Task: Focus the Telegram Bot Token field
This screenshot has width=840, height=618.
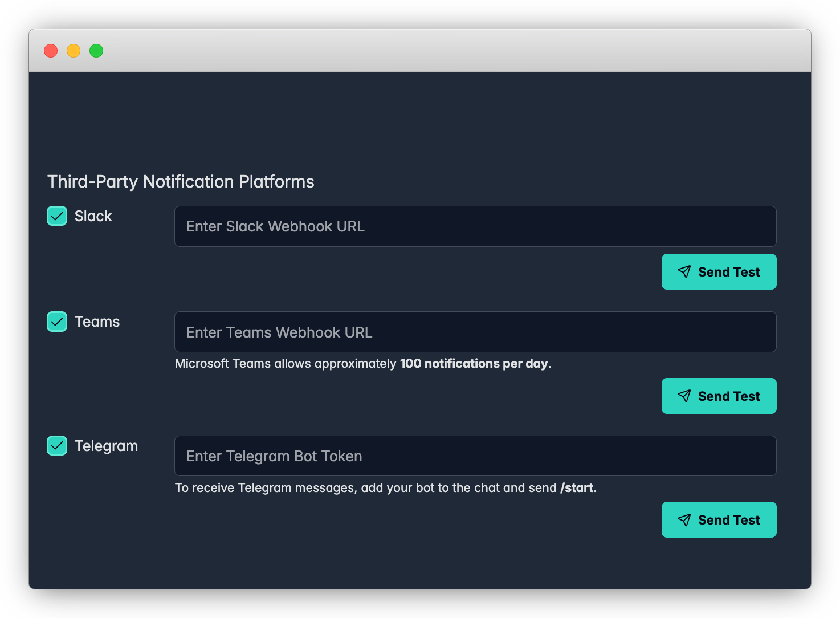Action: 475,456
